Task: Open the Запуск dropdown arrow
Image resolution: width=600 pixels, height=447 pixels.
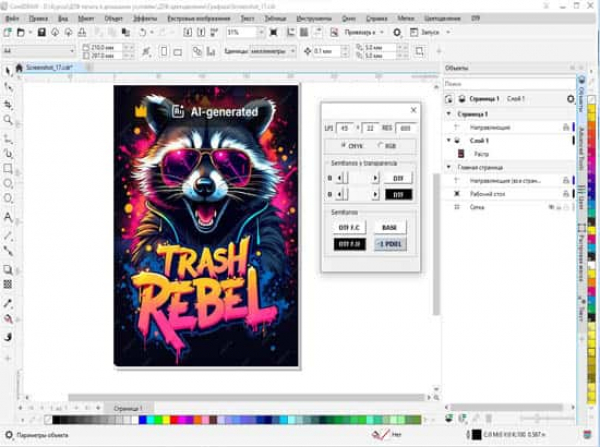Action: click(448, 33)
